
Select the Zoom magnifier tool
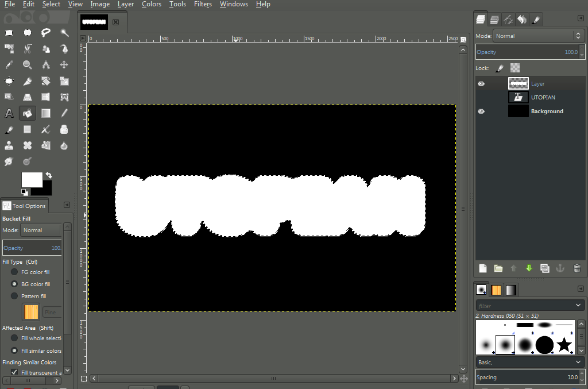28,65
